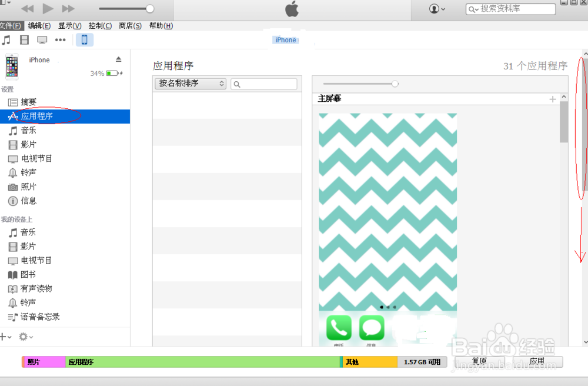
Task: Click the 复原 revert button
Action: (479, 362)
